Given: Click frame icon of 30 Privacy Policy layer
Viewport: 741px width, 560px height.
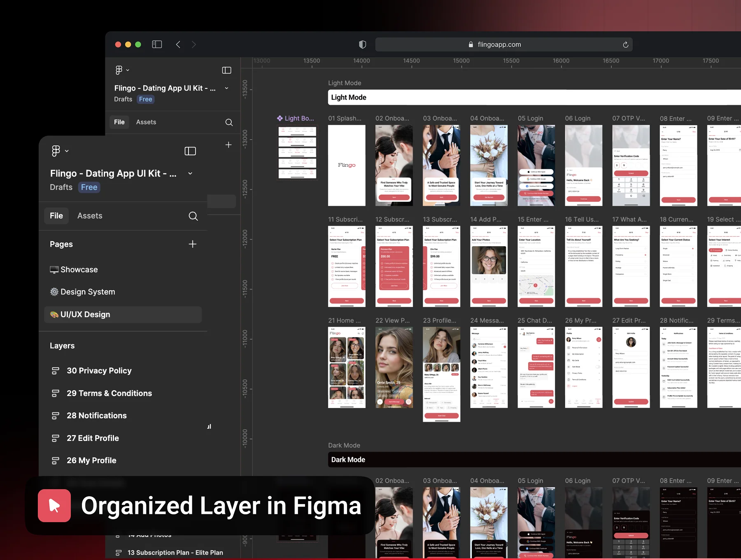Looking at the screenshot, I should coord(55,371).
